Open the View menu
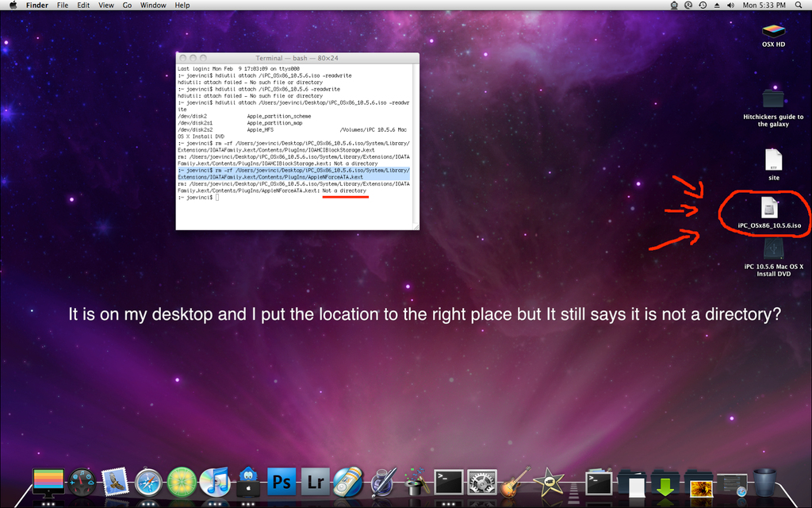 pos(106,6)
